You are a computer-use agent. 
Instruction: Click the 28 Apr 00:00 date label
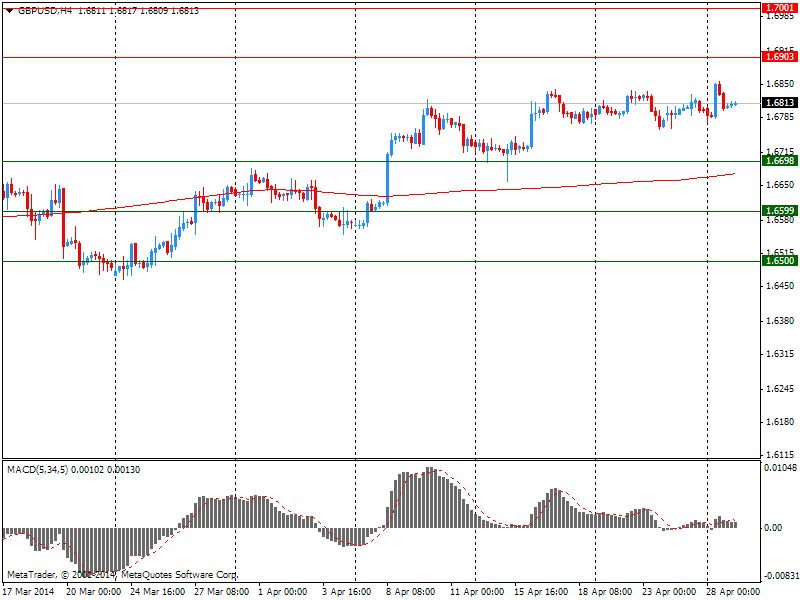731,591
